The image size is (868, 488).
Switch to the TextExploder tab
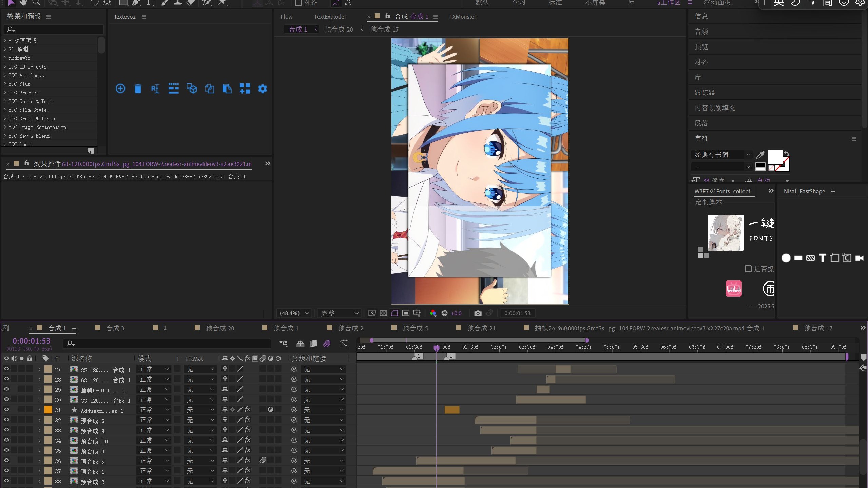330,17
